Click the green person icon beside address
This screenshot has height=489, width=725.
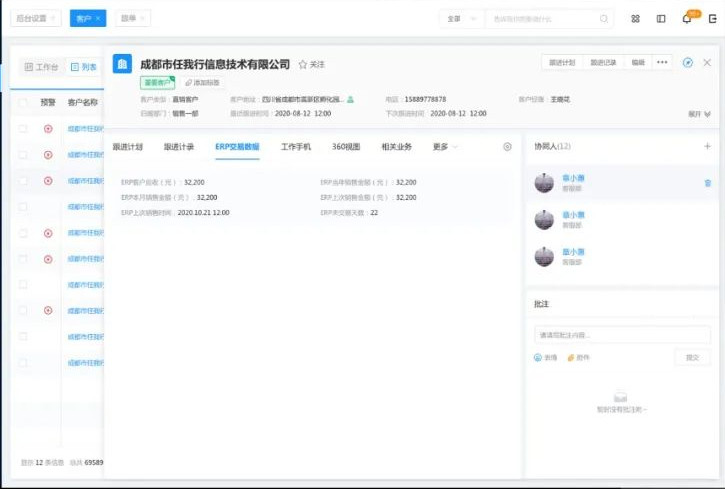click(x=350, y=99)
